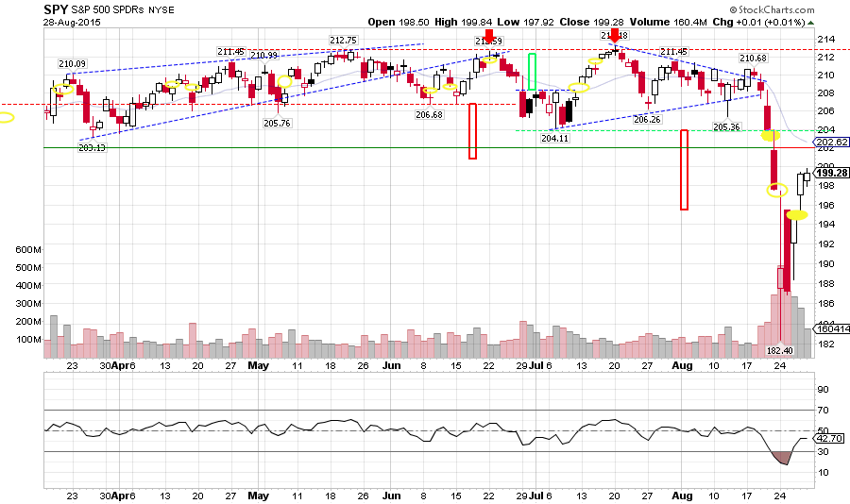Click the 'High 199.84' header value
850x504 pixels.
(464, 23)
